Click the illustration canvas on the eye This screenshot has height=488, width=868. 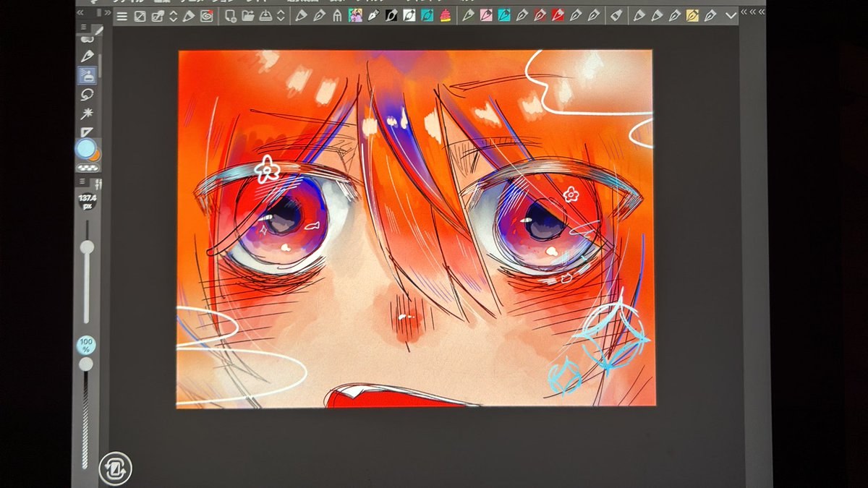click(284, 221)
